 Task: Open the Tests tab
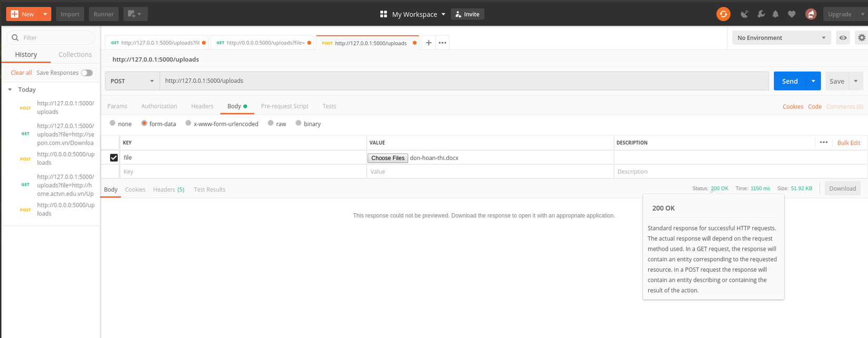pos(329,106)
